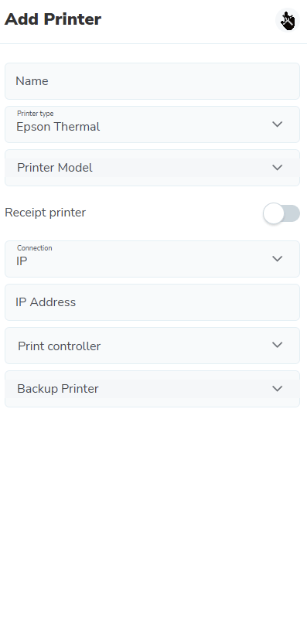
Task: Click the Connection chevron arrow
Action: point(278,259)
